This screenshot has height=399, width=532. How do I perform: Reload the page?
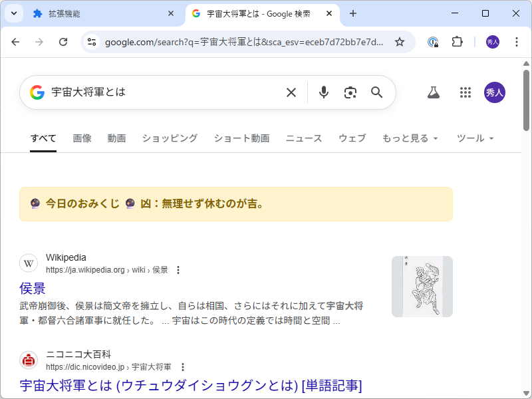point(63,41)
